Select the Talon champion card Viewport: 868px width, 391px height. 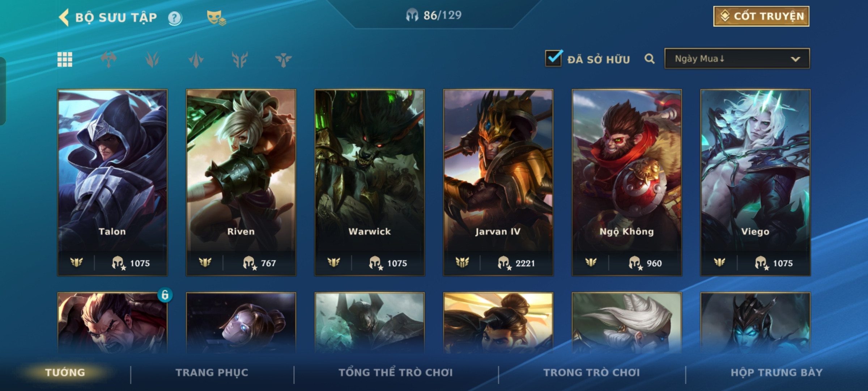(112, 182)
